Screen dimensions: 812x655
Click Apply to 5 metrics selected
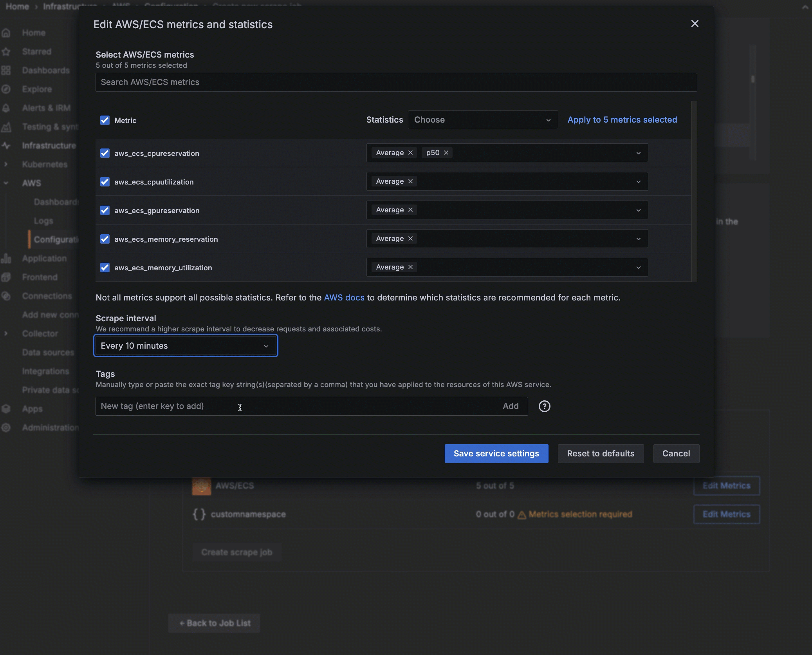(622, 120)
